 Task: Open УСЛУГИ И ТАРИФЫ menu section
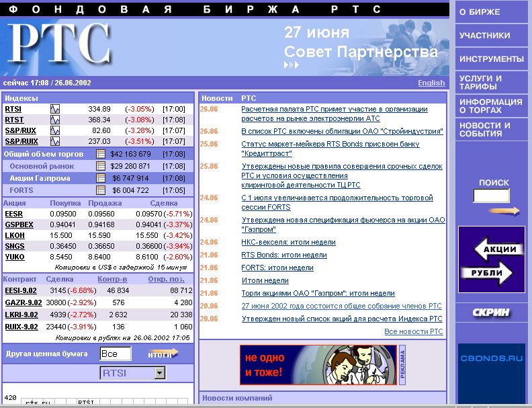click(491, 83)
